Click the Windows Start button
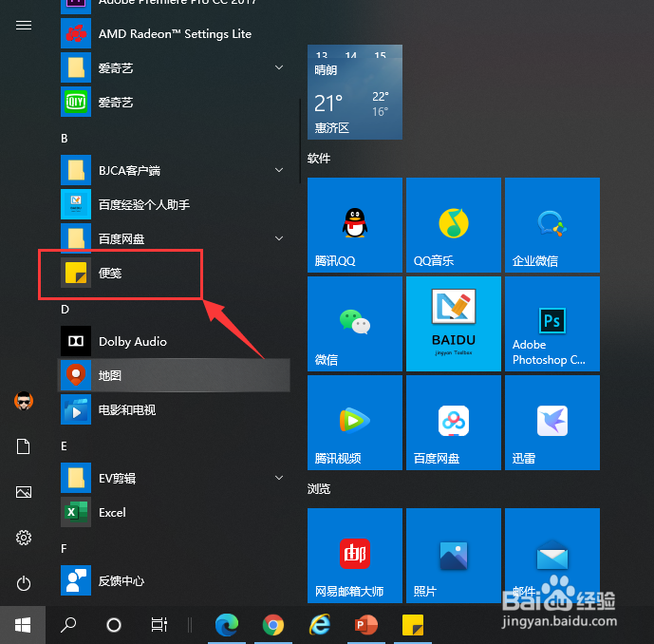This screenshot has height=644, width=654. (x=23, y=625)
